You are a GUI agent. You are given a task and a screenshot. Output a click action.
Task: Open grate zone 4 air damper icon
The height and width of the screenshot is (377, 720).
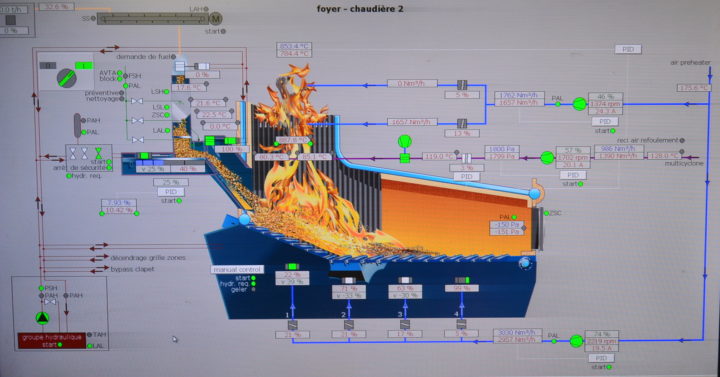coord(461,324)
